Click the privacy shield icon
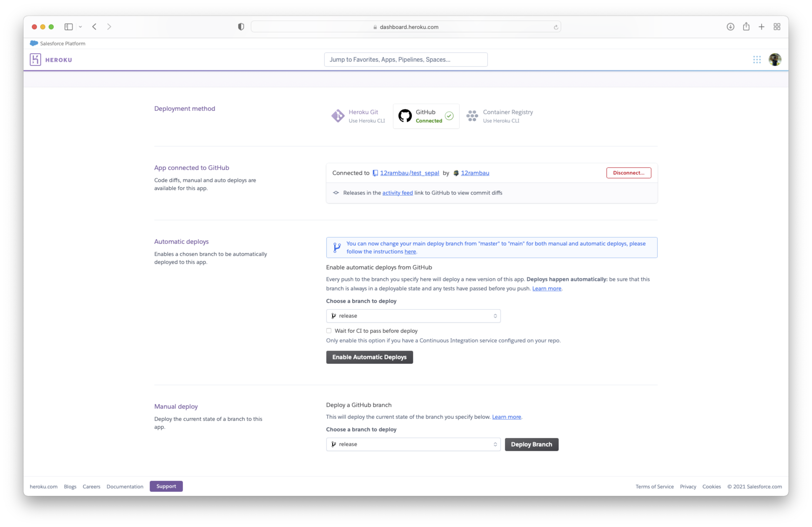 tap(241, 27)
